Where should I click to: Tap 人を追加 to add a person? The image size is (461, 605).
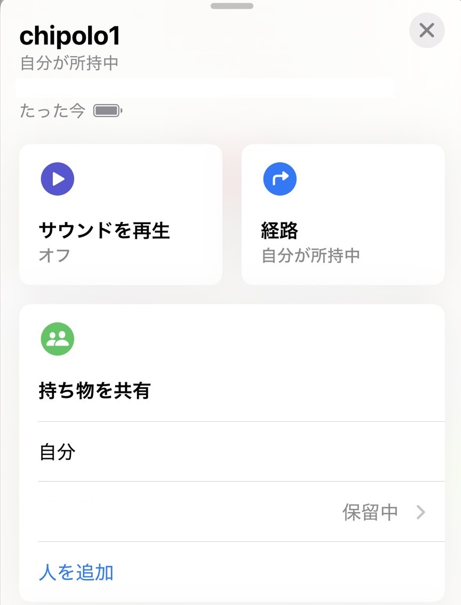pos(76,572)
